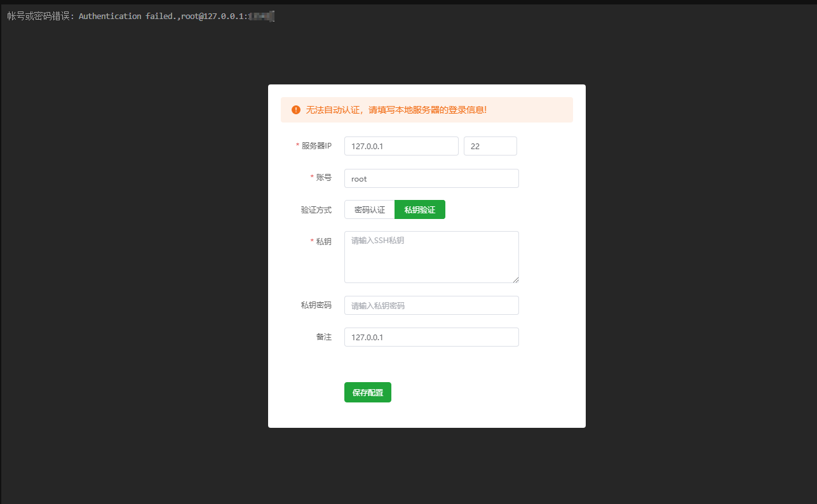Image resolution: width=817 pixels, height=504 pixels.
Task: Click the 无法自动认证 alert message text
Action: point(396,110)
